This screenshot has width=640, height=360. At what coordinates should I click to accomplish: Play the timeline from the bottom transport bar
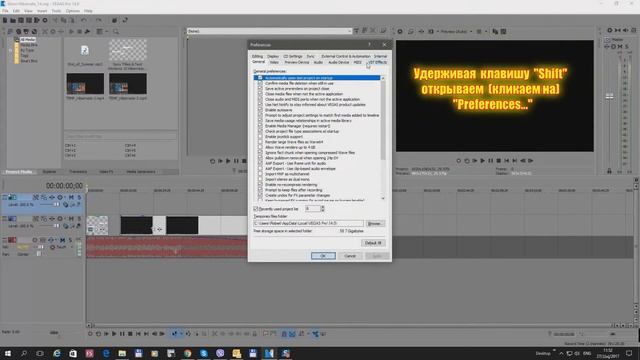[x=114, y=334]
